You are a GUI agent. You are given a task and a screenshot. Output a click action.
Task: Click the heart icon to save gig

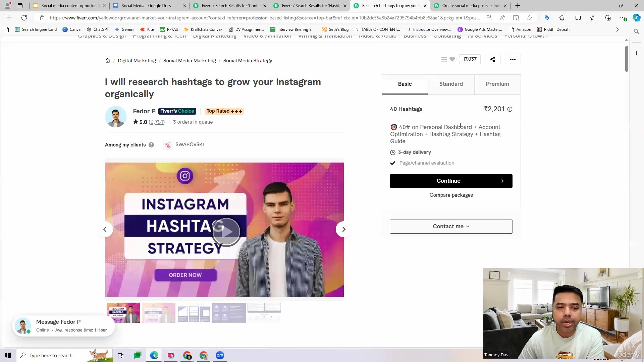pyautogui.click(x=452, y=59)
